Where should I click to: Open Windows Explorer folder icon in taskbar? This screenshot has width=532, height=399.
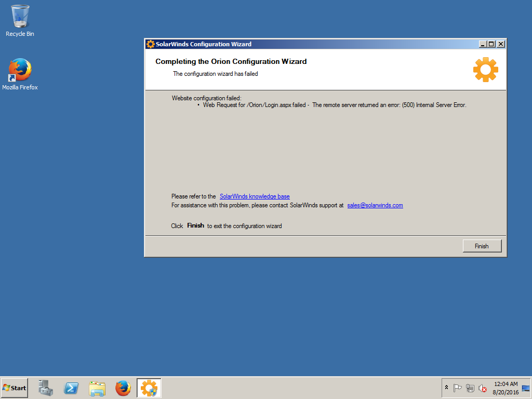(97, 388)
